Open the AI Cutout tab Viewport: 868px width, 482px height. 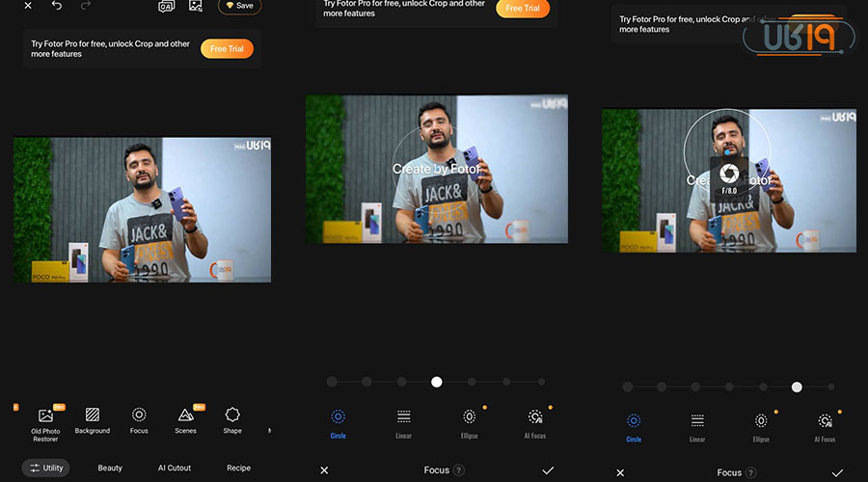pyautogui.click(x=175, y=468)
